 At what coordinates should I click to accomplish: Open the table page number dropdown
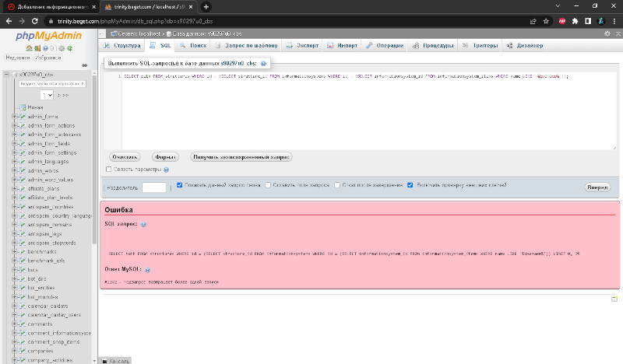(x=47, y=95)
